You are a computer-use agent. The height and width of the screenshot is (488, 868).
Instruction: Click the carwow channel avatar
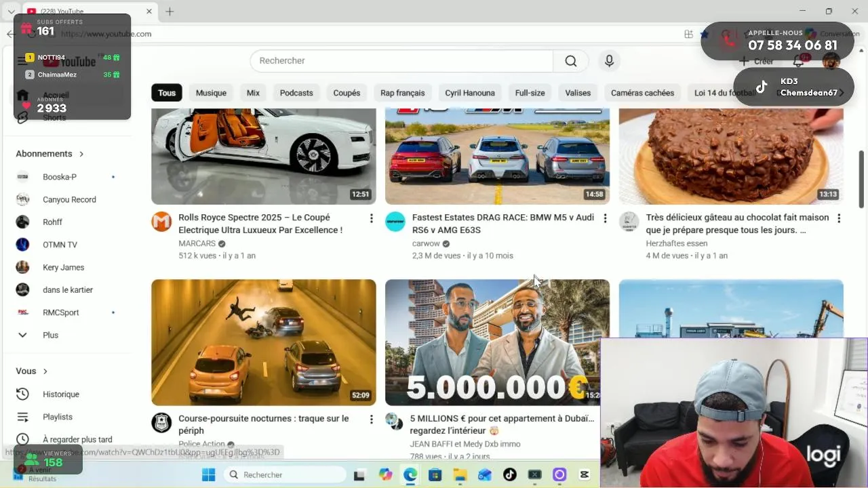tap(395, 222)
